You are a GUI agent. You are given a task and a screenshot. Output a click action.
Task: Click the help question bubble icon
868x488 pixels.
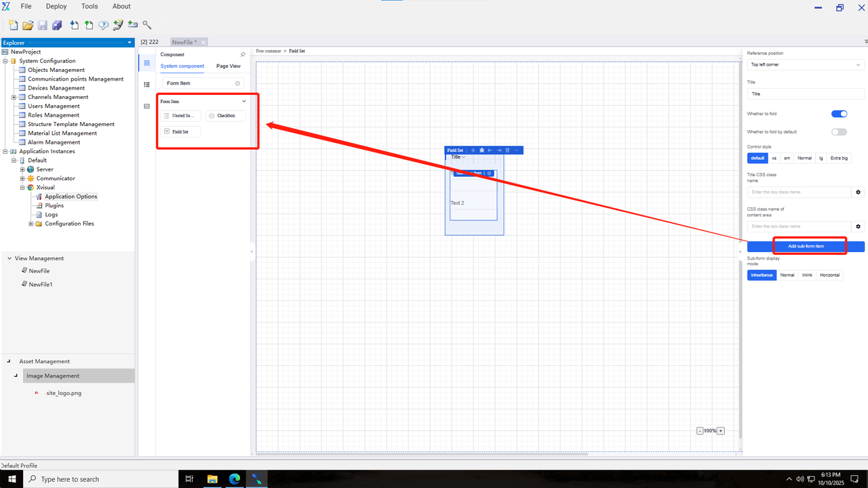pos(103,25)
